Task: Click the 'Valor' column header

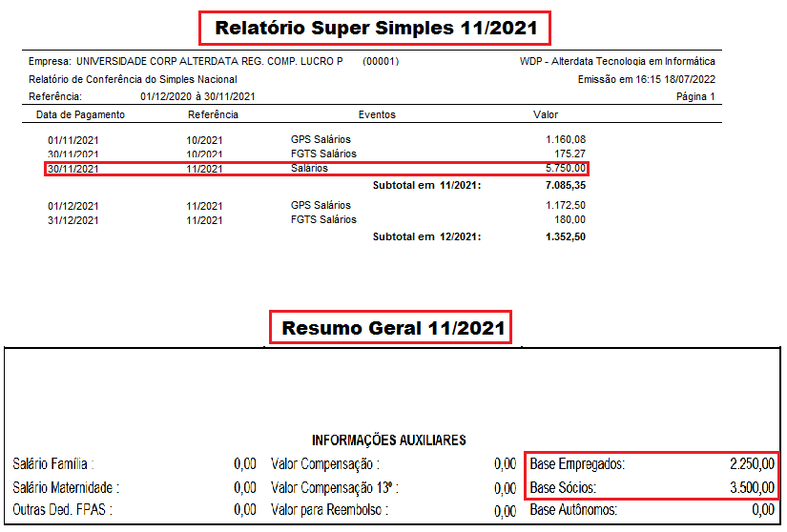Action: [546, 114]
